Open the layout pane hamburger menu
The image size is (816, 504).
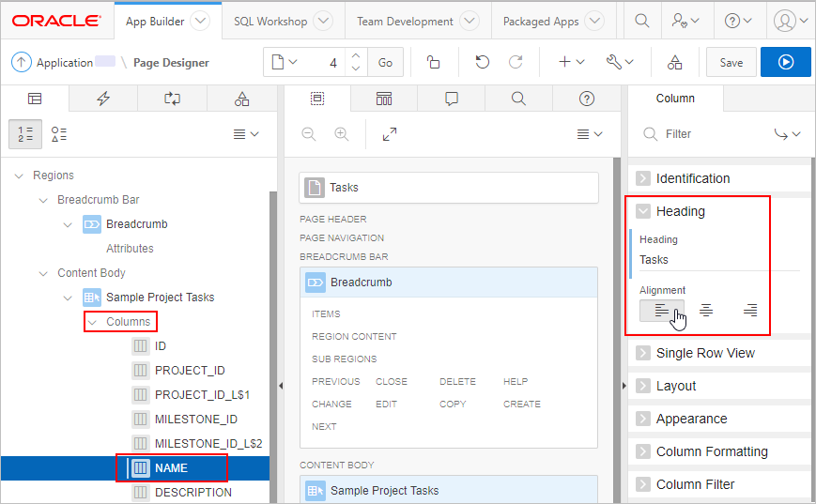pyautogui.click(x=590, y=134)
